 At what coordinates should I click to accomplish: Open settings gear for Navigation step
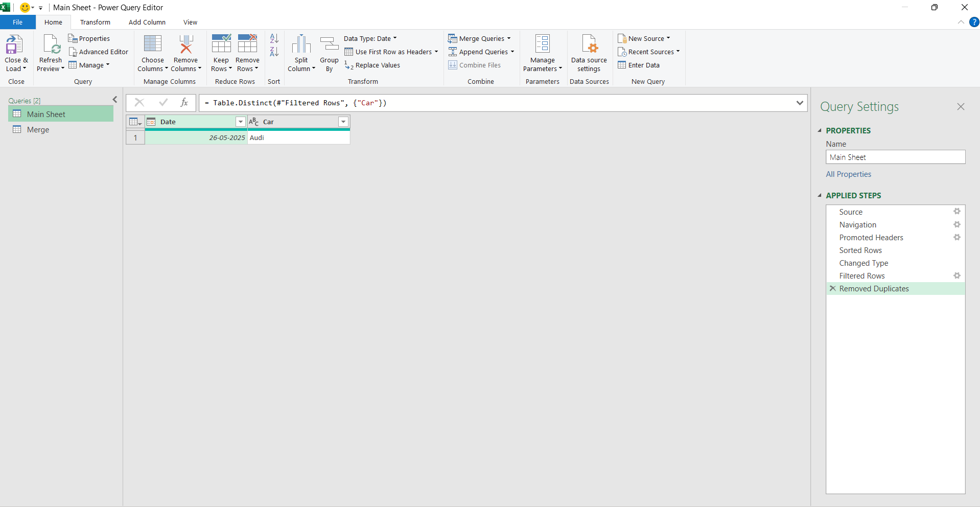click(x=957, y=224)
